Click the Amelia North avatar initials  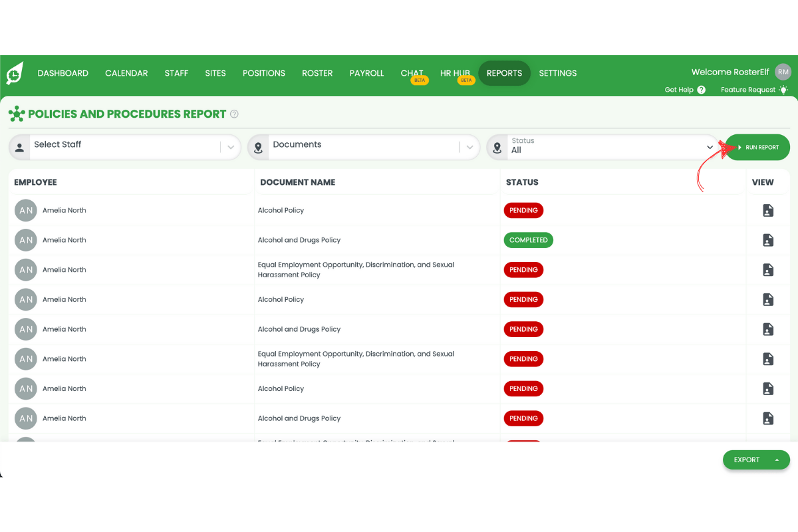click(x=25, y=210)
